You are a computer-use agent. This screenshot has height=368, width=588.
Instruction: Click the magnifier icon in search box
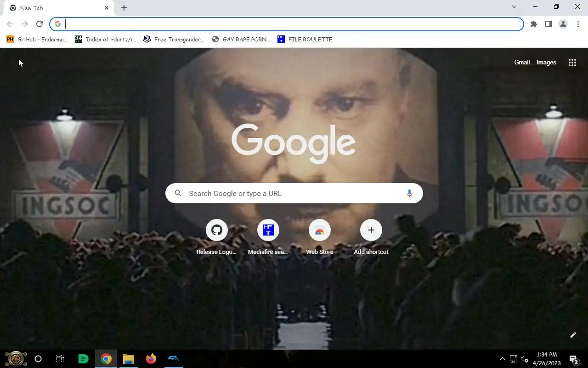tap(178, 193)
